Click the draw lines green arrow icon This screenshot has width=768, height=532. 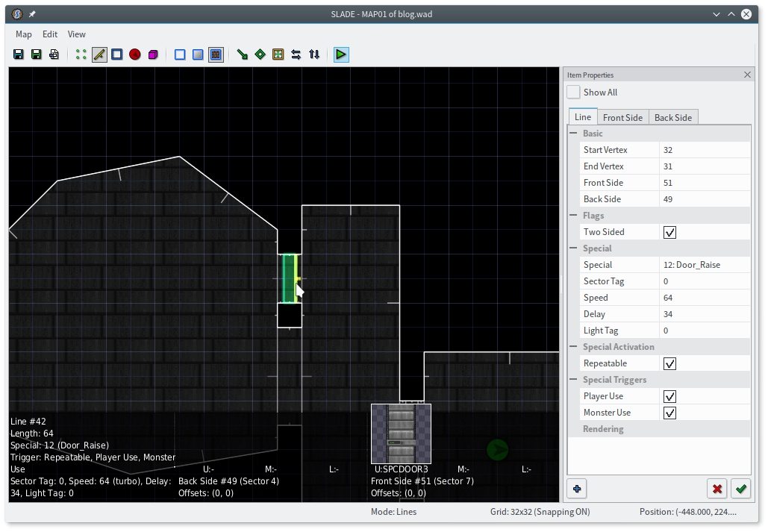tap(242, 54)
